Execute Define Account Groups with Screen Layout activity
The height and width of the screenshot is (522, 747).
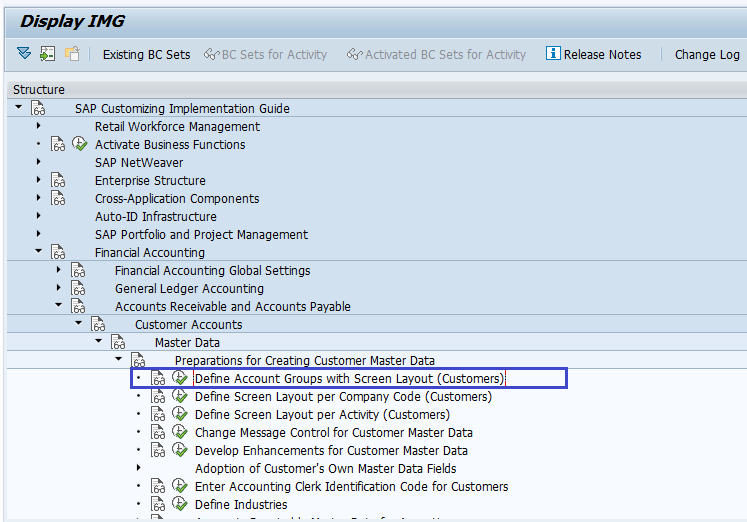(180, 378)
